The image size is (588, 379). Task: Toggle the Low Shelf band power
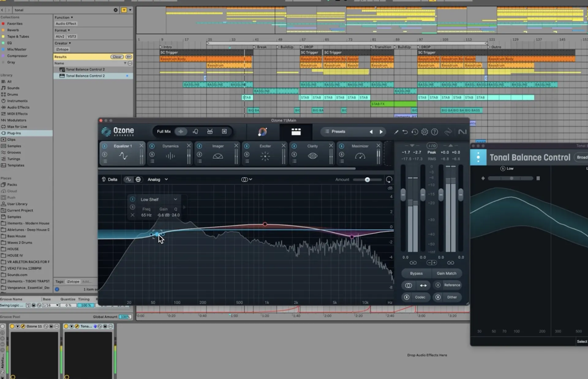coord(133,199)
